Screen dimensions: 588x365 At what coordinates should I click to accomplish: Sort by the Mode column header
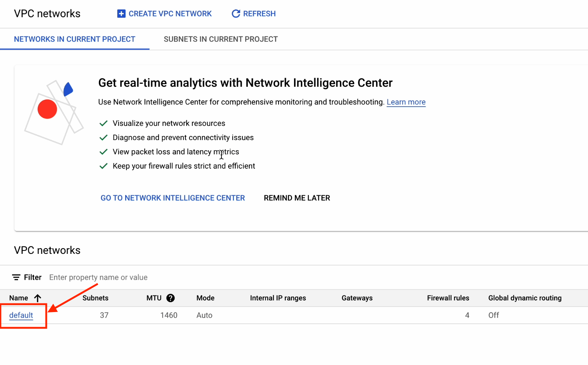pyautogui.click(x=205, y=298)
